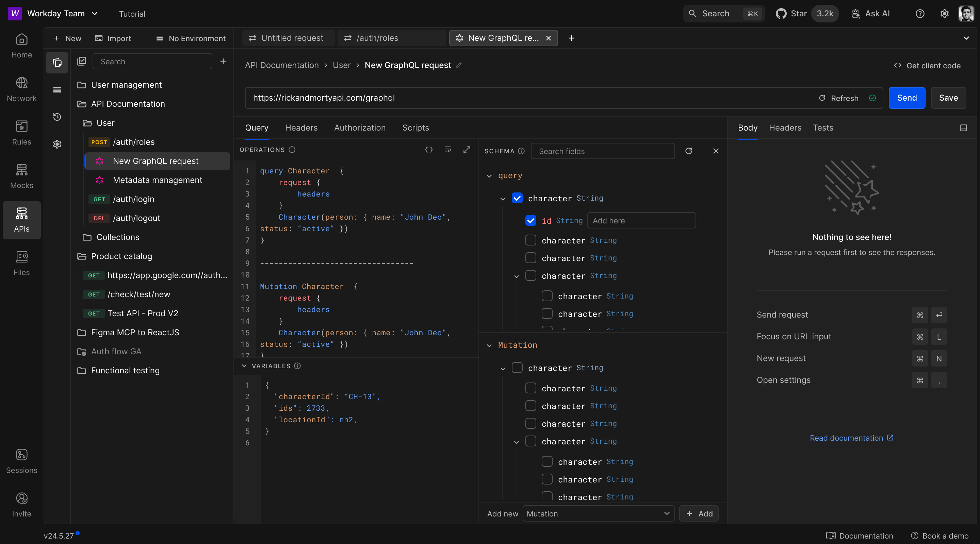The width and height of the screenshot is (980, 544).
Task: Open the Read documentation link
Action: (851, 438)
